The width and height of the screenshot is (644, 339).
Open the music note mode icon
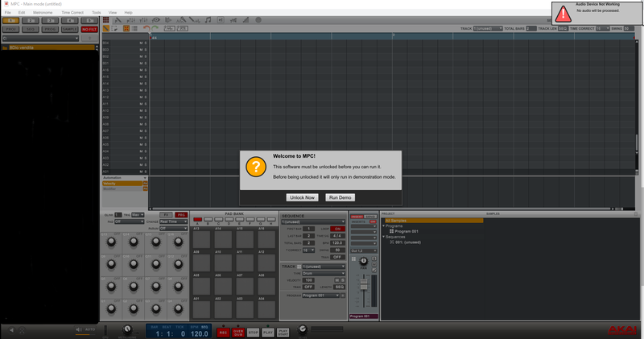(x=208, y=19)
